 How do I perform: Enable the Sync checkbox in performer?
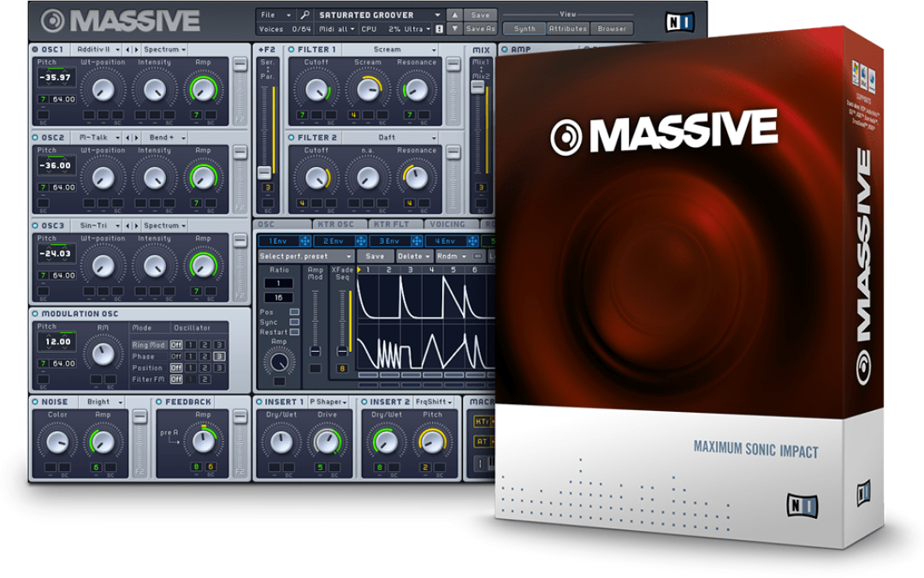[294, 322]
